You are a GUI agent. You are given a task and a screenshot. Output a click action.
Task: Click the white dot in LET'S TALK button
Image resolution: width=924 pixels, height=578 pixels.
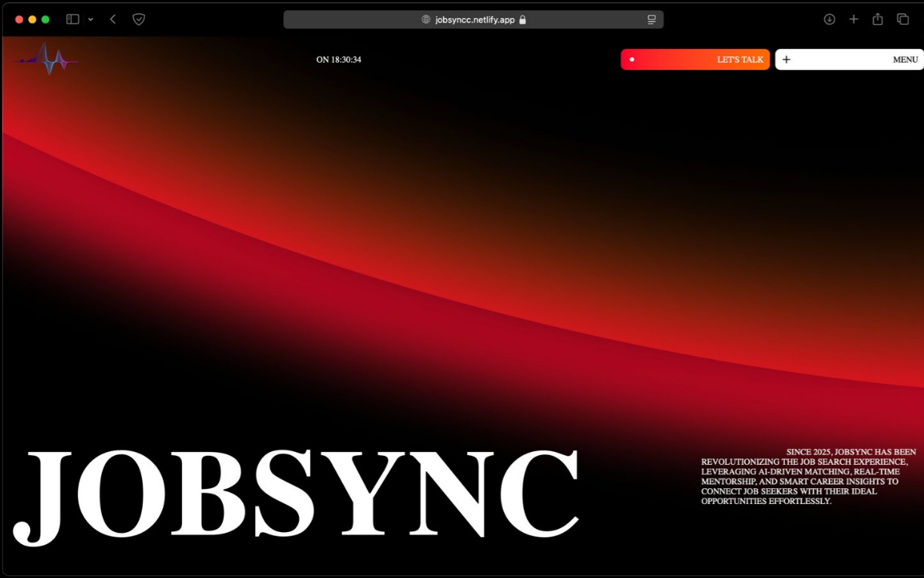(x=632, y=60)
